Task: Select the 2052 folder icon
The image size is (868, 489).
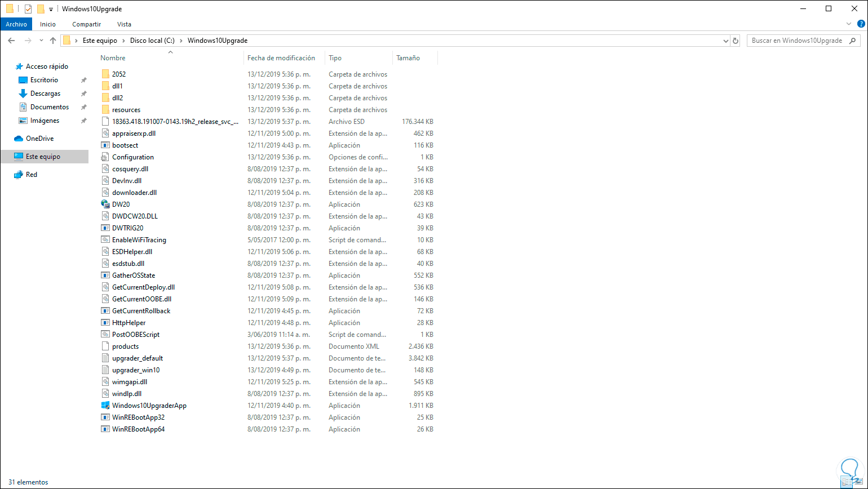Action: (x=105, y=74)
